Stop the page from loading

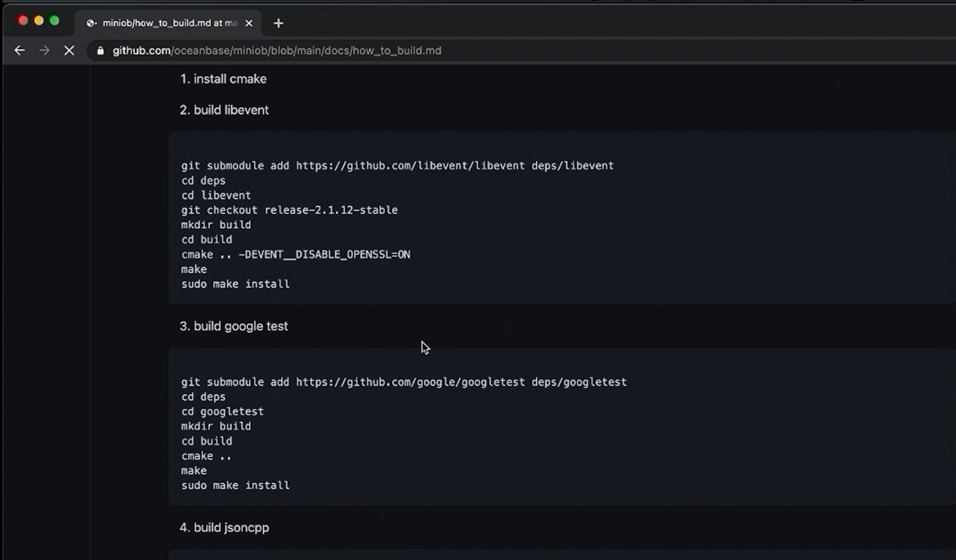[x=69, y=51]
